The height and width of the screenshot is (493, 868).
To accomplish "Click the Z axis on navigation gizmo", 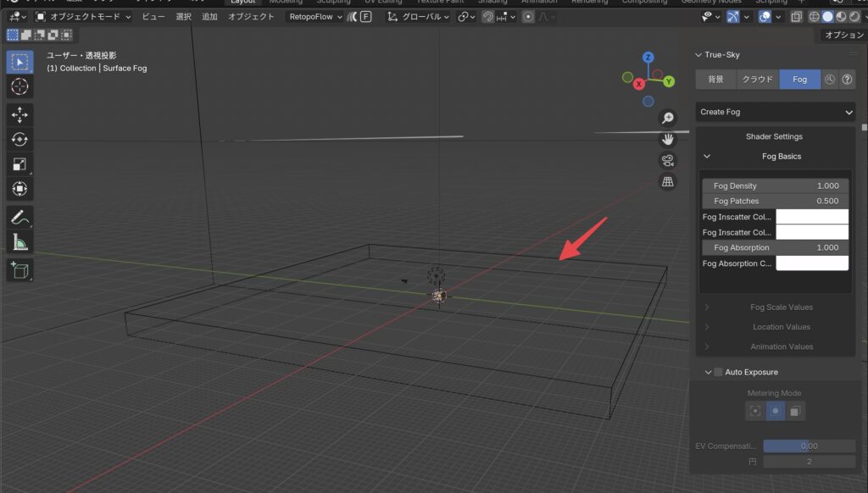I will click(648, 58).
